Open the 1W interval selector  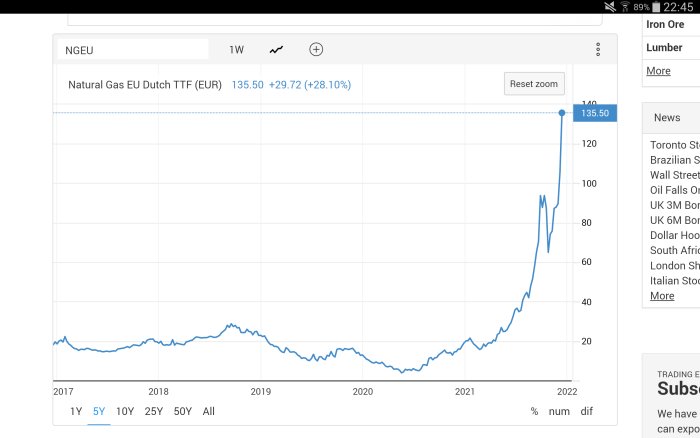tap(237, 50)
